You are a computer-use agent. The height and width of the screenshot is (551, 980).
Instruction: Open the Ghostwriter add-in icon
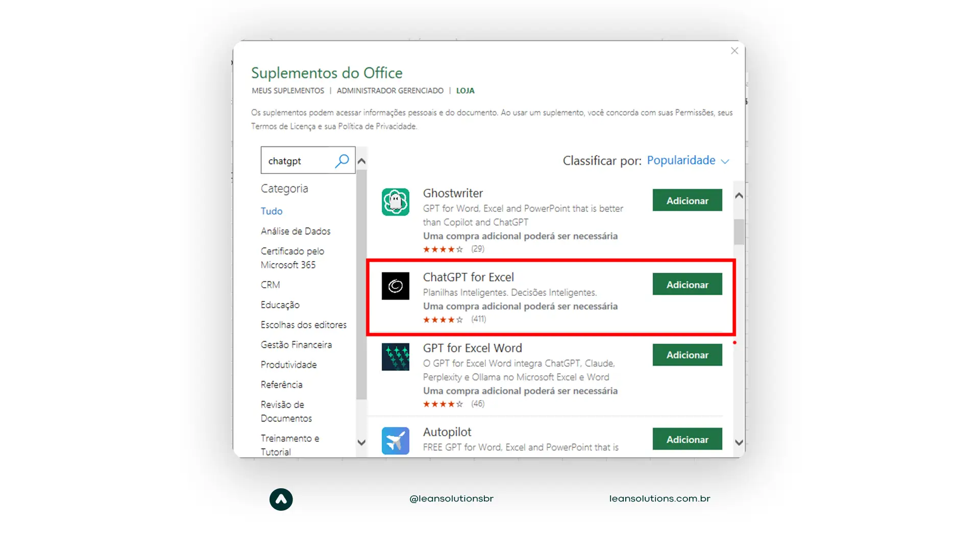tap(396, 202)
